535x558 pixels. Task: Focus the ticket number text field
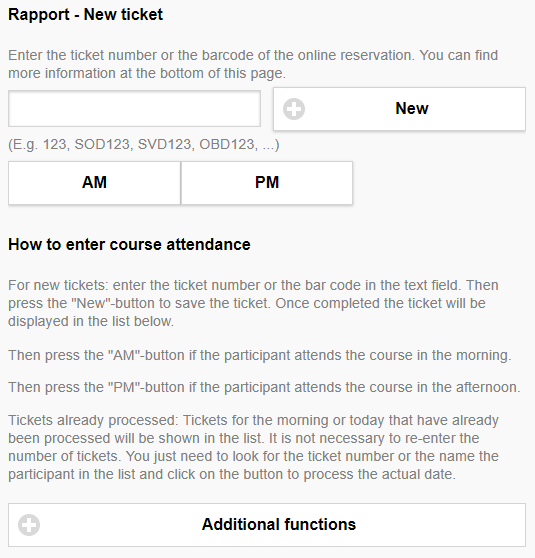[x=135, y=109]
